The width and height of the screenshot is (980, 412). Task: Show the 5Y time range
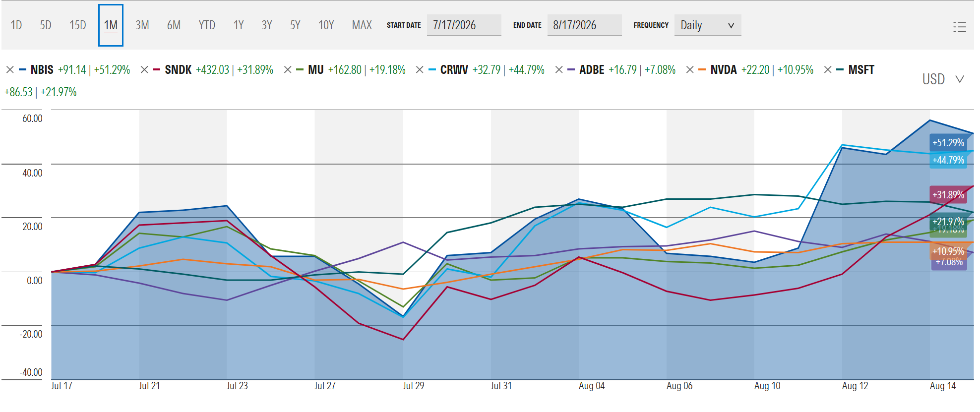tap(295, 25)
